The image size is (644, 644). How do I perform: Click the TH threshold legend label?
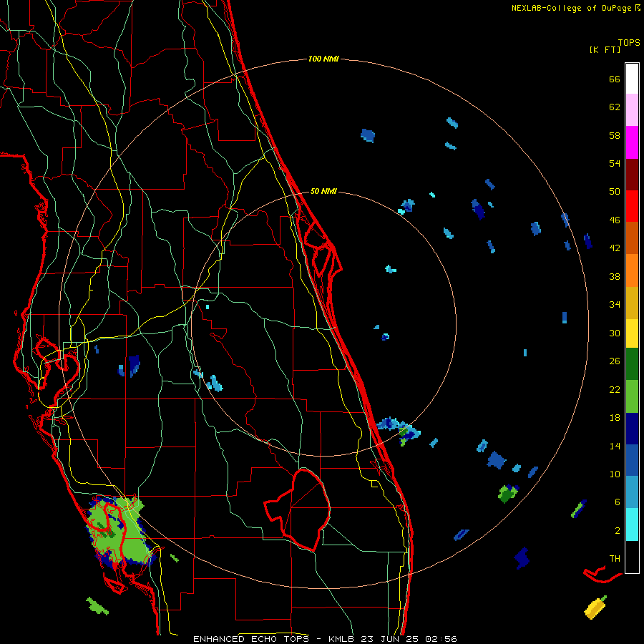pos(615,559)
